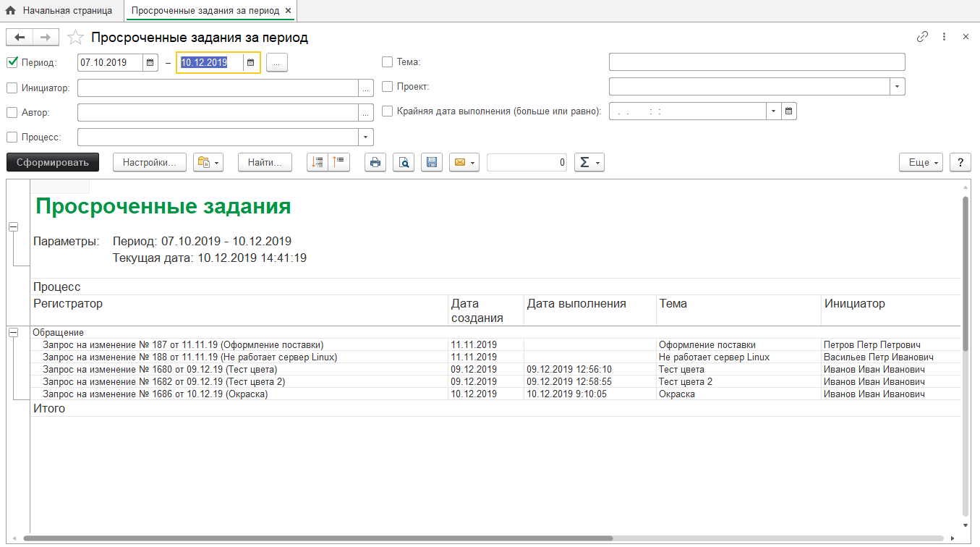Add report to favorites with star icon

pos(75,38)
